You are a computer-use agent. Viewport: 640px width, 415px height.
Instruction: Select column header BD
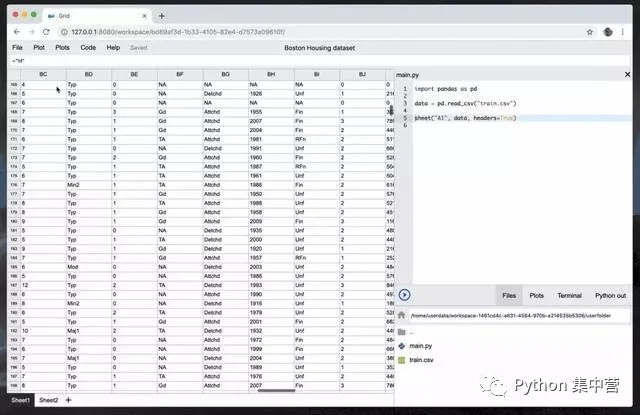click(89, 74)
